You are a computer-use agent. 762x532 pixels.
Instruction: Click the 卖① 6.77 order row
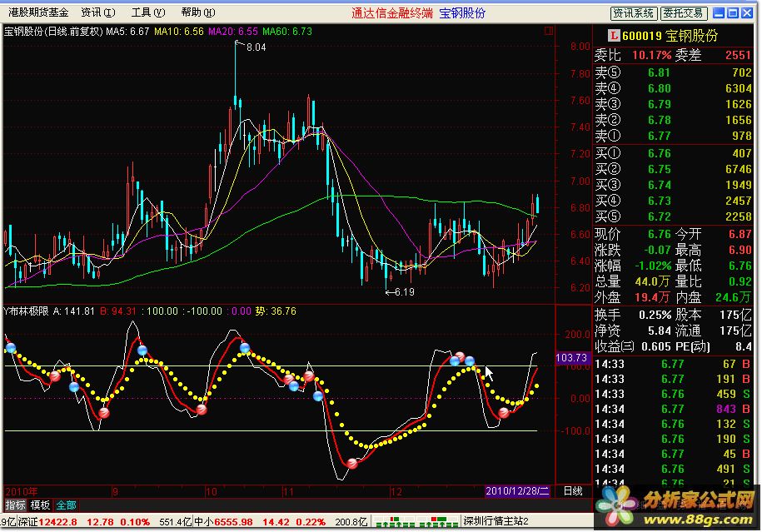tap(673, 136)
